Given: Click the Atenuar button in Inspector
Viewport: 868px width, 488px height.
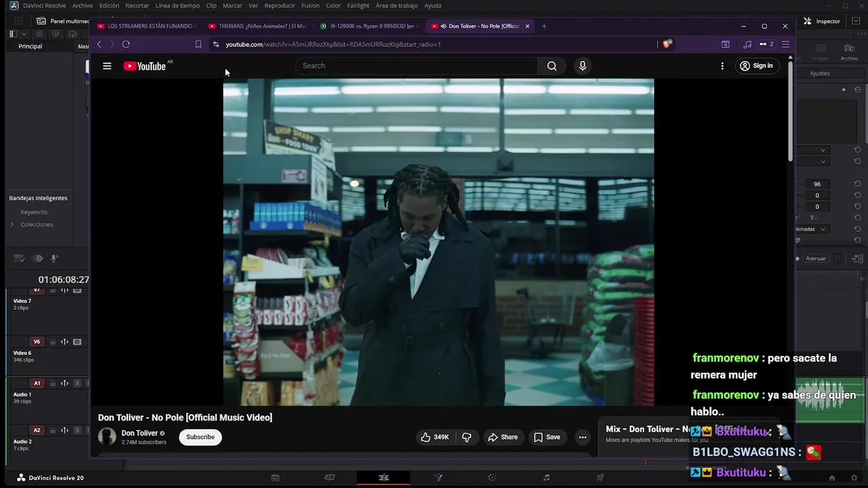Looking at the screenshot, I should pyautogui.click(x=816, y=258).
